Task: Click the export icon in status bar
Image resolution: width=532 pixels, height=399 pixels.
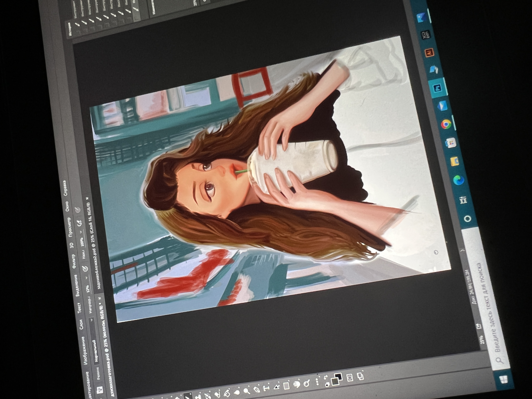Action: (x=479, y=326)
